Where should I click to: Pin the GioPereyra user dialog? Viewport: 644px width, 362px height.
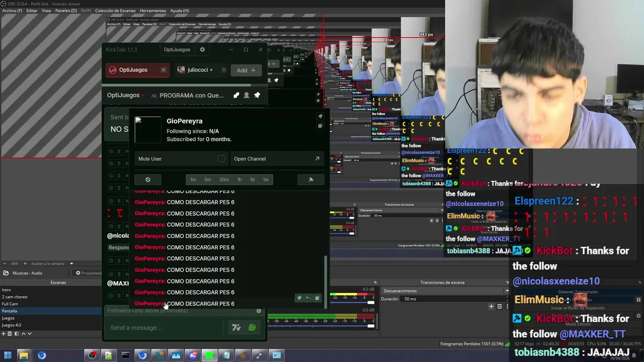320,116
